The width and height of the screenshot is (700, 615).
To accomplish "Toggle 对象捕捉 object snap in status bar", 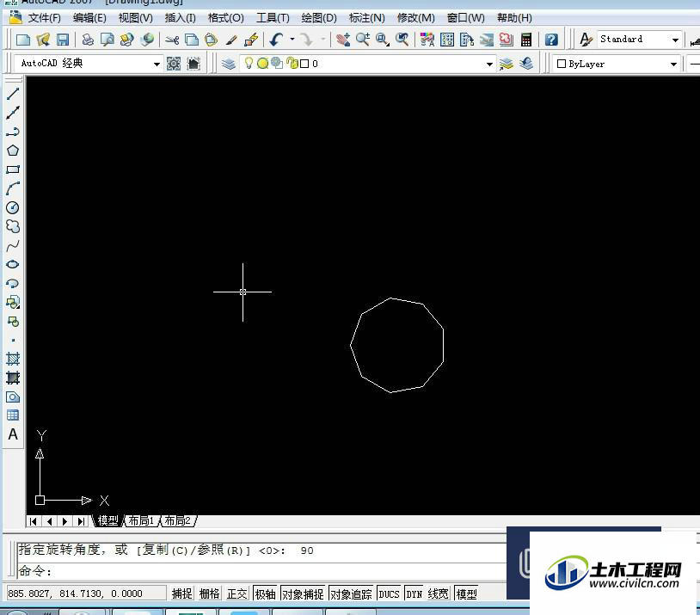I will (x=303, y=593).
